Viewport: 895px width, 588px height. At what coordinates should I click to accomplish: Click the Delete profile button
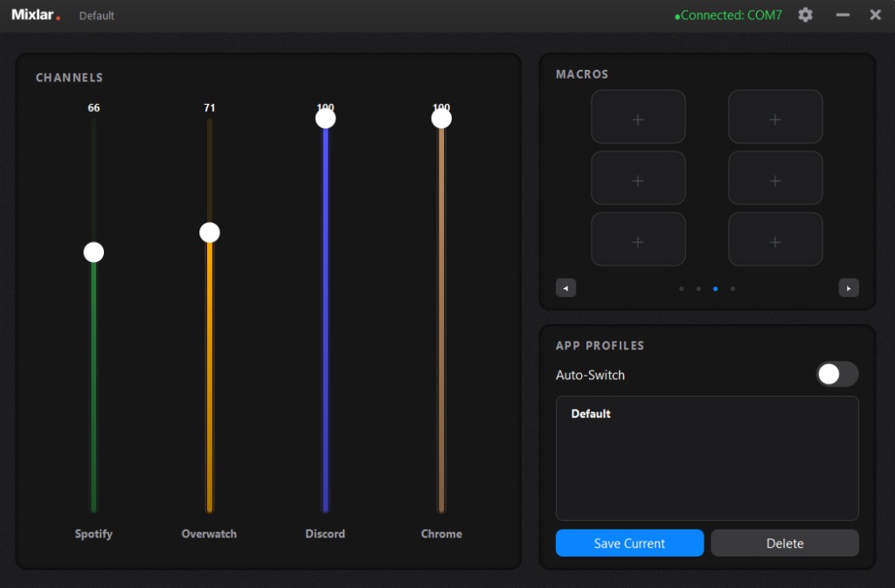[784, 543]
